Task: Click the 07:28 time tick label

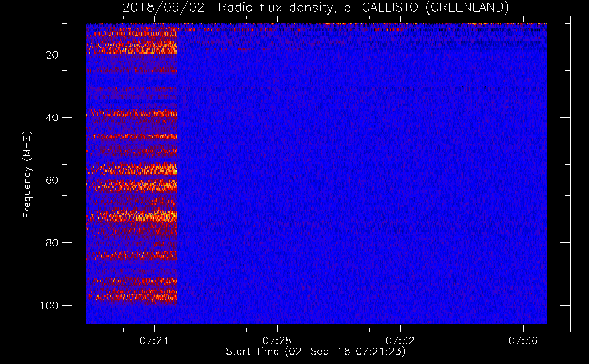Action: click(277, 341)
